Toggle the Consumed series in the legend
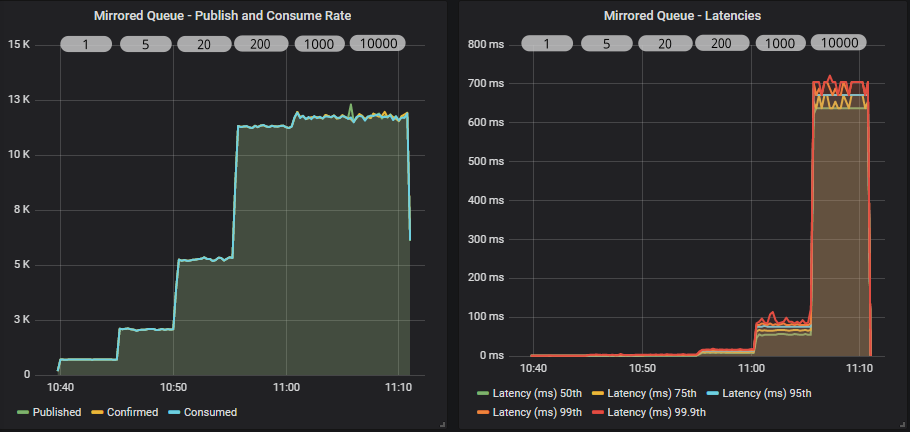910x432 pixels. (209, 412)
